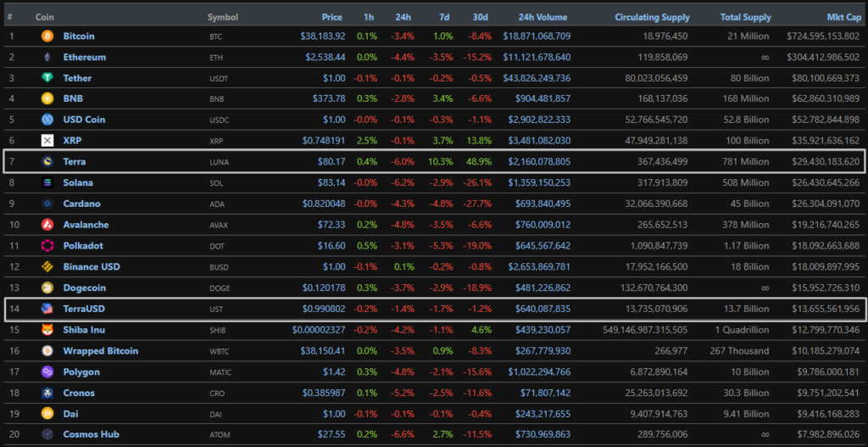Viewport: 868px width, 447px height.
Task: Click the Tether green logo icon
Action: 47,78
